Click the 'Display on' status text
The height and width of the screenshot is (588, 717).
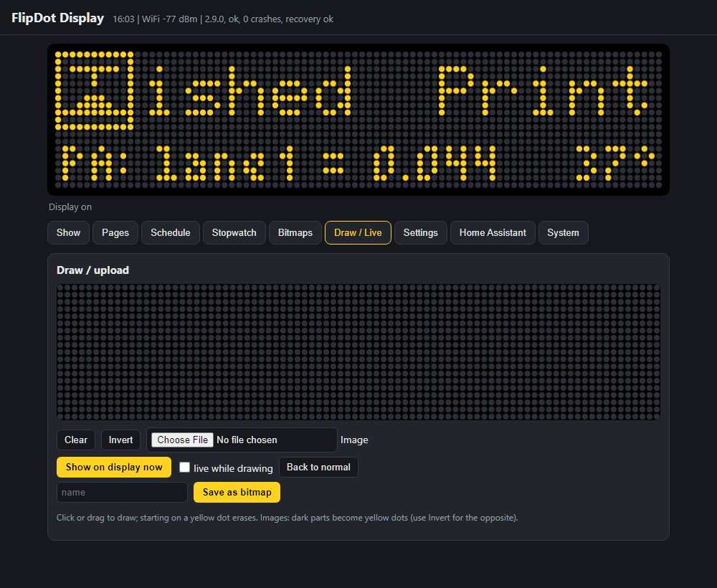click(70, 207)
